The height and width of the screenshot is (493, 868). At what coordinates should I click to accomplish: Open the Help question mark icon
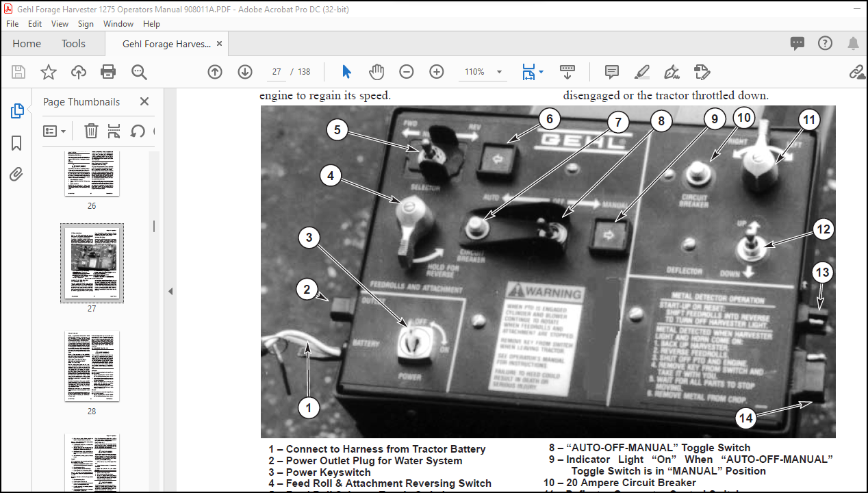pyautogui.click(x=825, y=44)
